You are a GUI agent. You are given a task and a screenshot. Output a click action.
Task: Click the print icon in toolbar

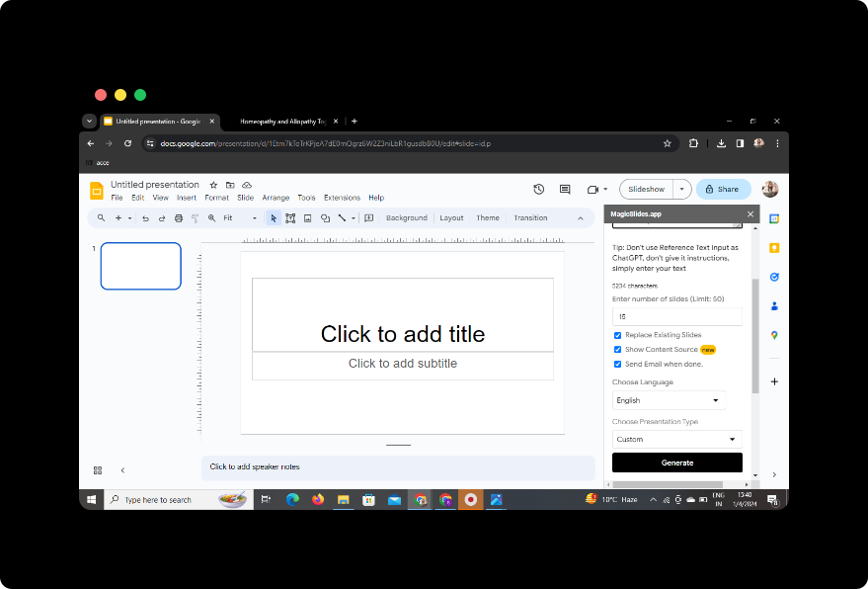click(179, 218)
